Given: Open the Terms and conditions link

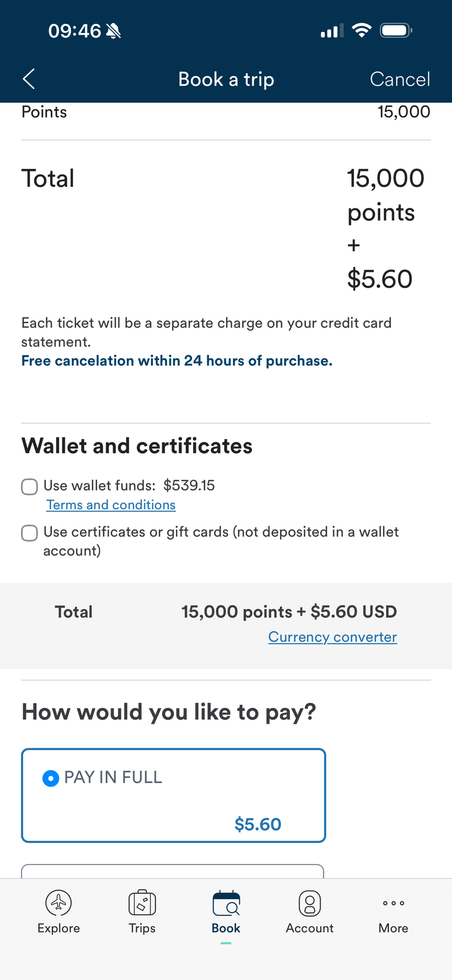Looking at the screenshot, I should (x=111, y=505).
